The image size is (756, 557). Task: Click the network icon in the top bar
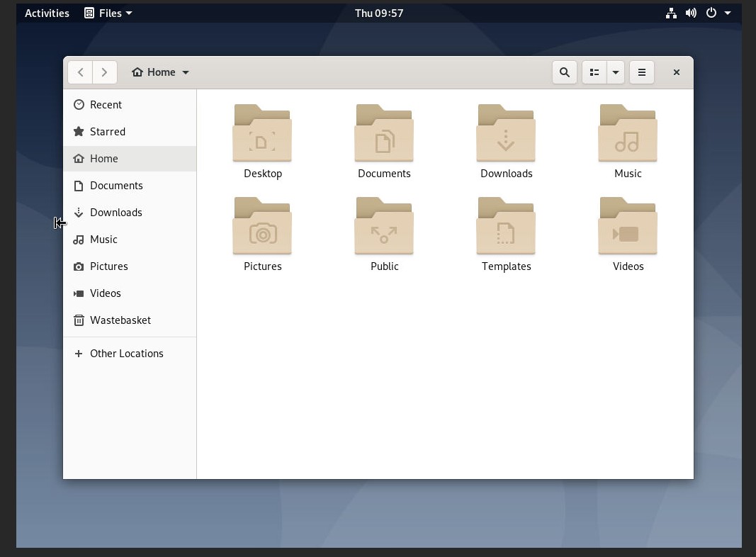671,13
